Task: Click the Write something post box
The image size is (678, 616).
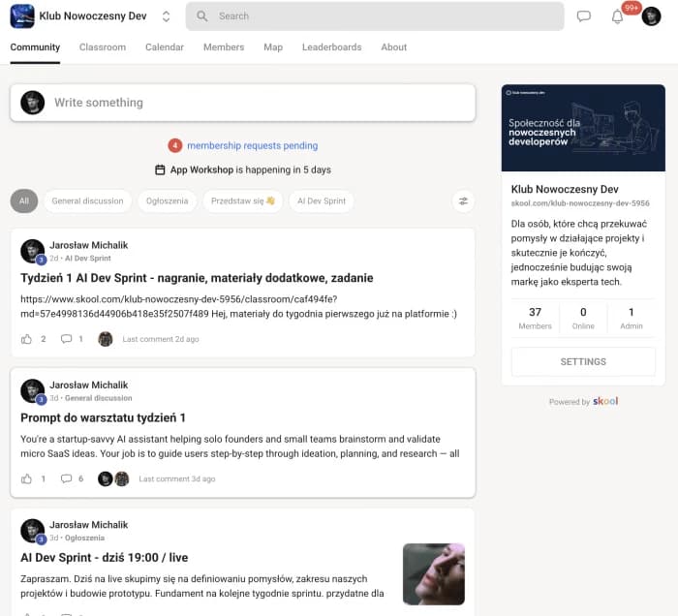Action: [x=242, y=103]
